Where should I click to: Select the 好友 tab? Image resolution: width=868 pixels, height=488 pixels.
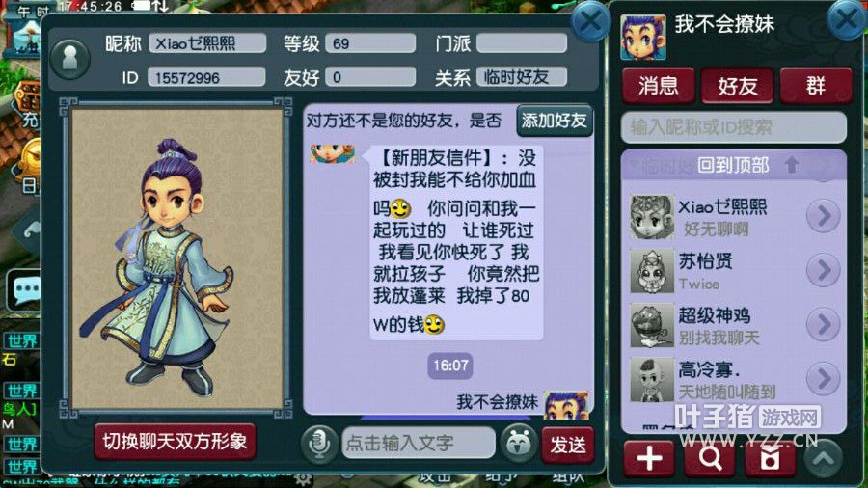point(737,85)
